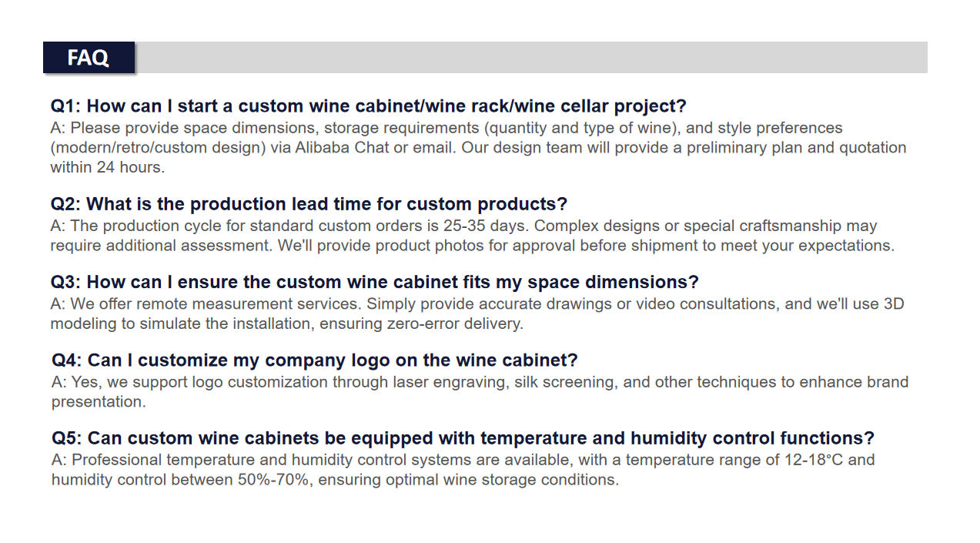Click the 'within 24 hours' text

108,167
